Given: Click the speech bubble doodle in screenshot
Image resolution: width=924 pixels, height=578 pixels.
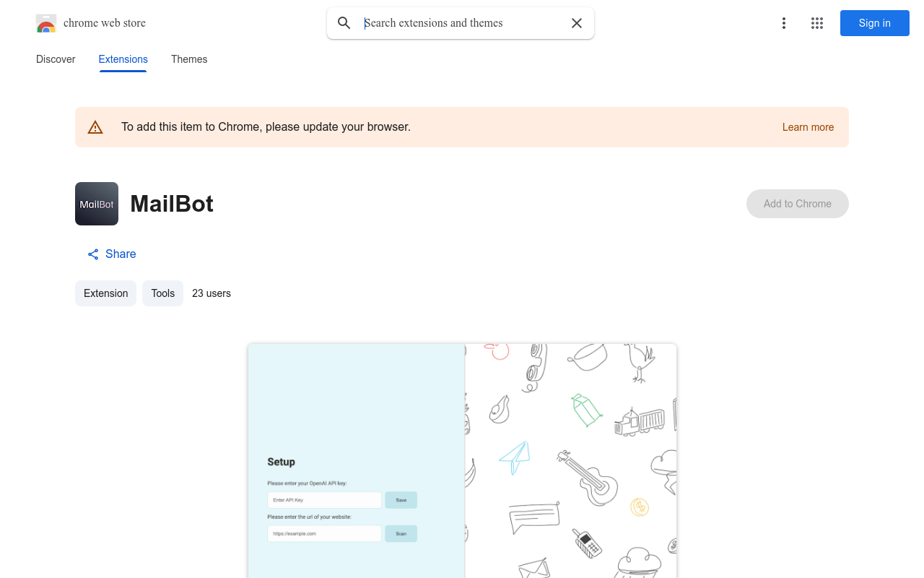Looking at the screenshot, I should pyautogui.click(x=534, y=518).
